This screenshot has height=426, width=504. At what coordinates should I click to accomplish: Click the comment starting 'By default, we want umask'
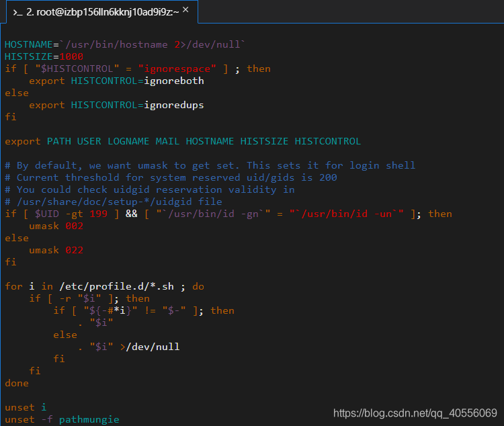(210, 165)
